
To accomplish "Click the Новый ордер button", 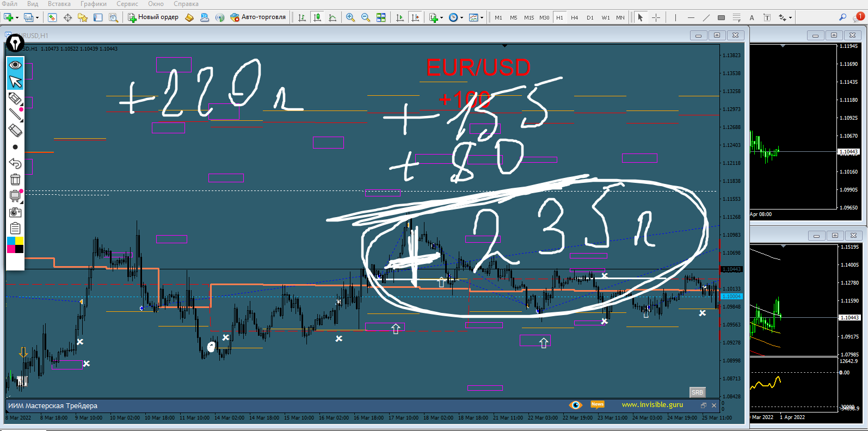I will 153,17.
